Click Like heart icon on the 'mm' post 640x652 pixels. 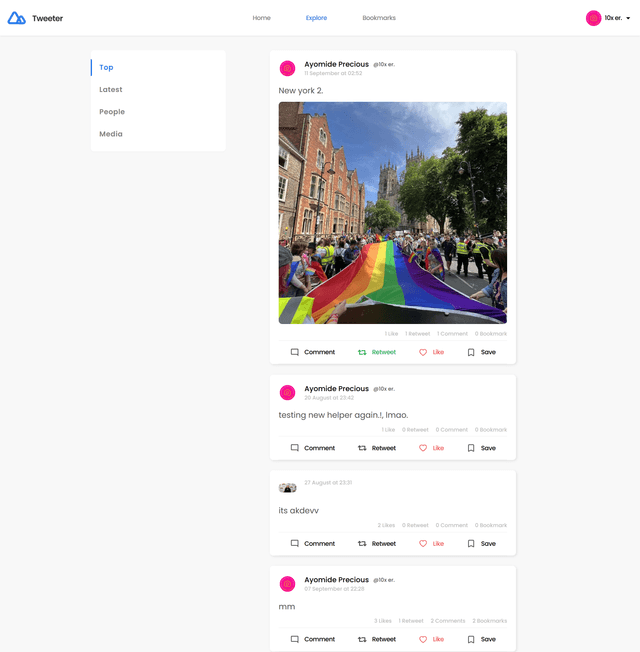point(423,639)
